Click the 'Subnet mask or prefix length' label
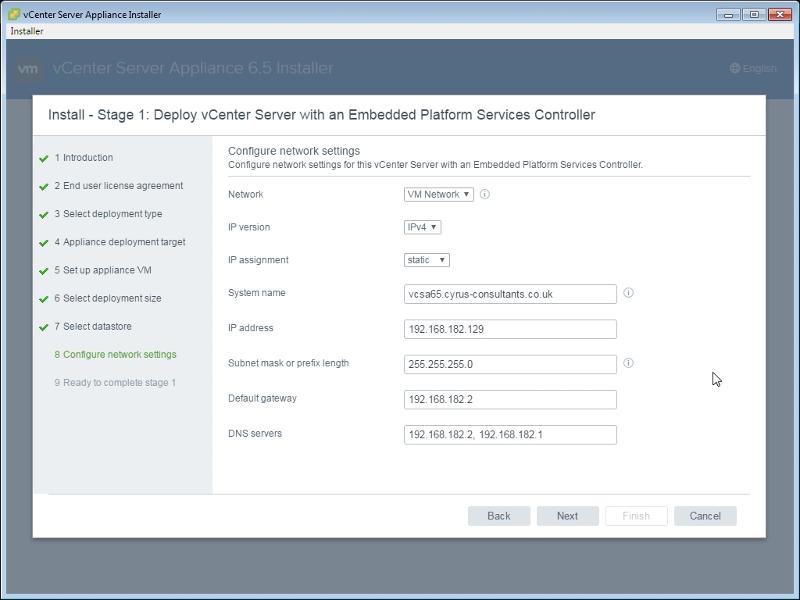800x600 pixels. 288,363
